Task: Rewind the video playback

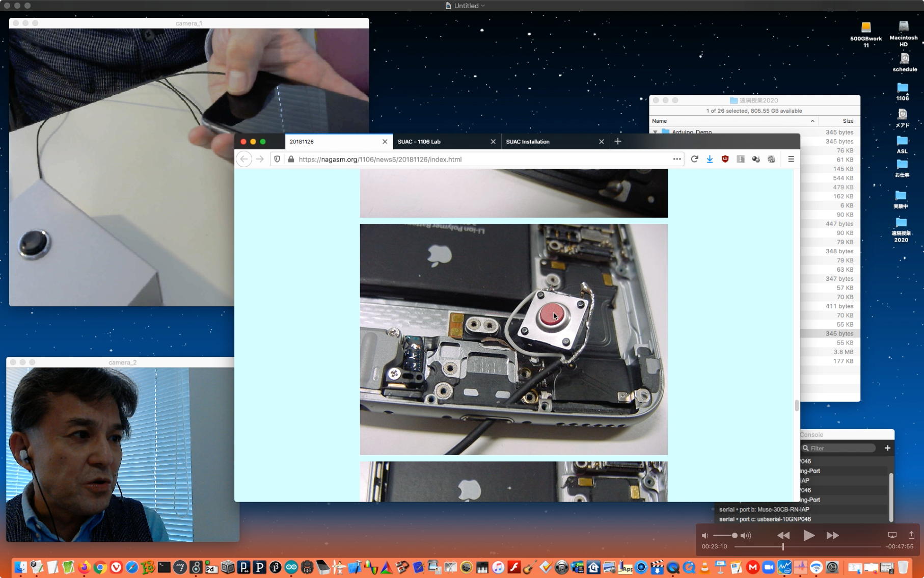Action: pos(783,535)
